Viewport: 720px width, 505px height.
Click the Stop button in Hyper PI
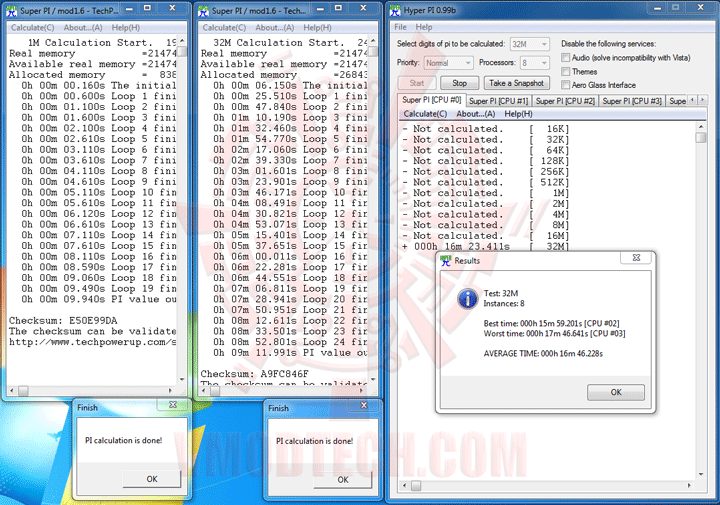pyautogui.click(x=459, y=83)
